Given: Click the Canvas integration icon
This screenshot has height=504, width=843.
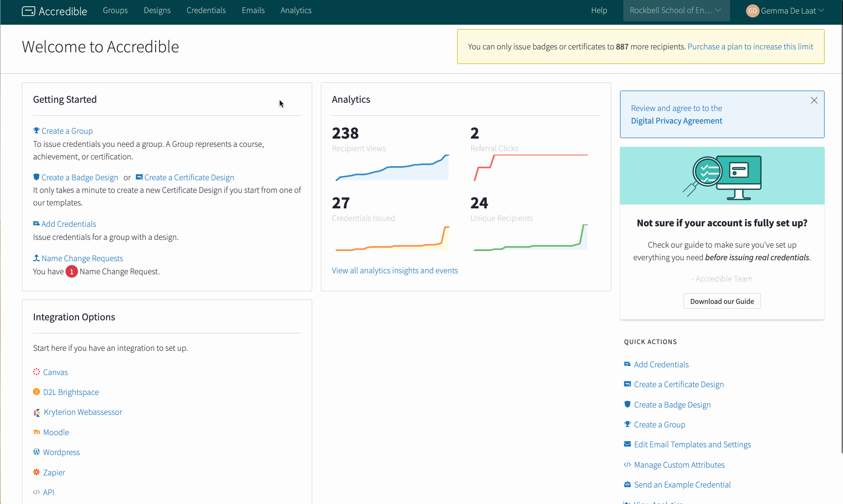Looking at the screenshot, I should 36,372.
